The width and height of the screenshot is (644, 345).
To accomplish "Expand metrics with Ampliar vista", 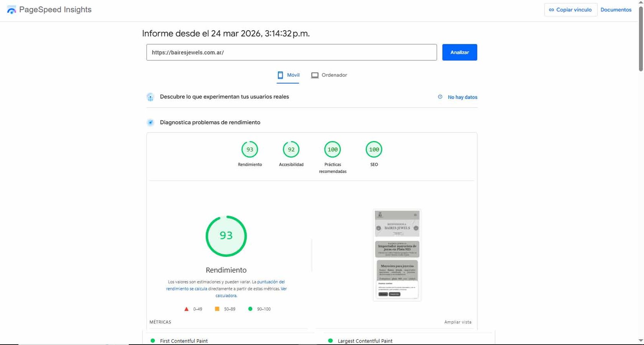I will pyautogui.click(x=458, y=322).
